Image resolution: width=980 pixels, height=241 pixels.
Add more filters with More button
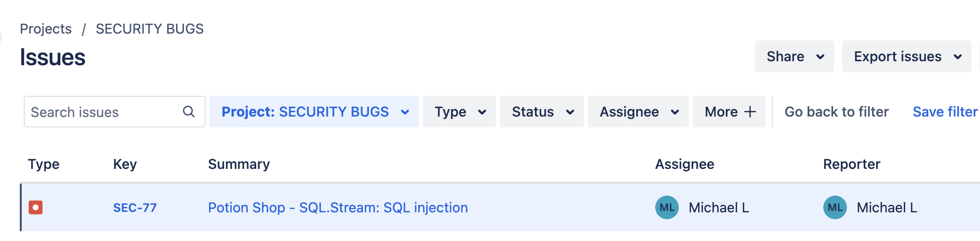pos(729,112)
